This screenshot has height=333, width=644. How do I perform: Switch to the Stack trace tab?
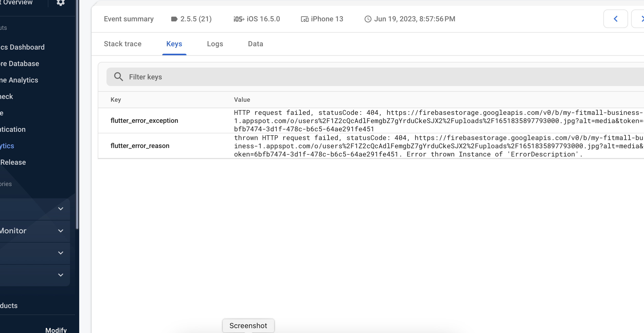(123, 44)
